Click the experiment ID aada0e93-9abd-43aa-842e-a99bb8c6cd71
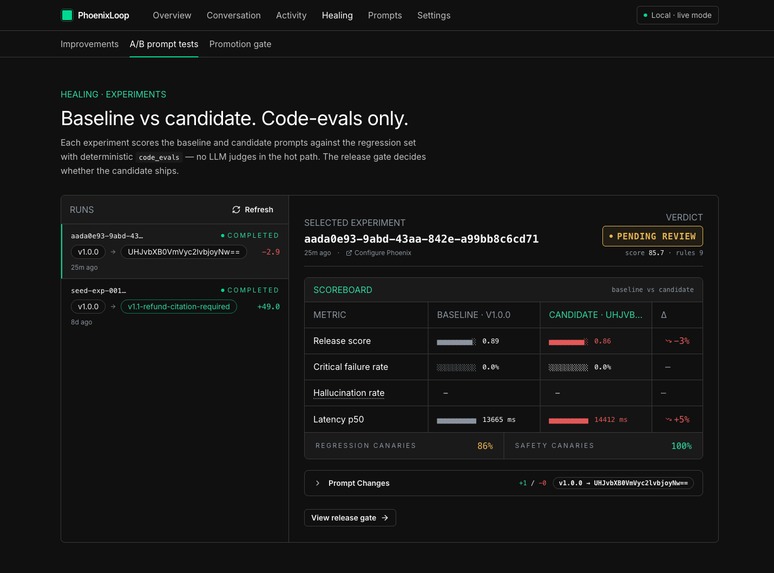774x573 pixels. 421,239
